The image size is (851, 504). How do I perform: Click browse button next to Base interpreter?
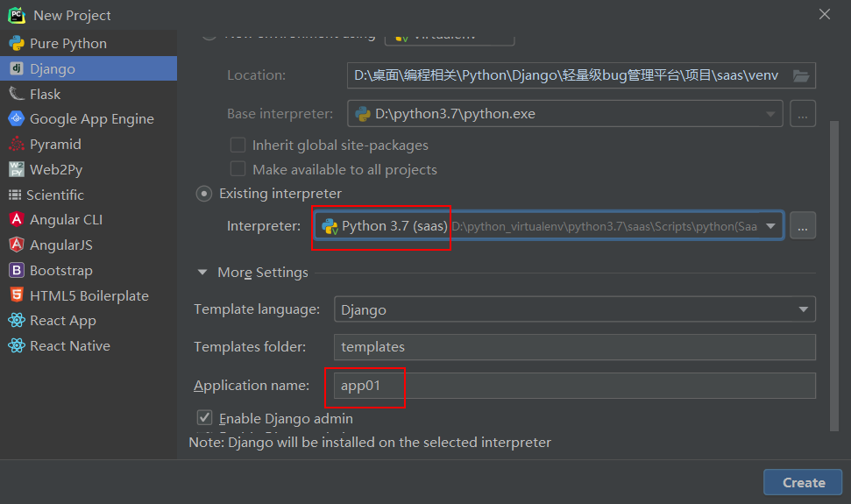coord(803,114)
